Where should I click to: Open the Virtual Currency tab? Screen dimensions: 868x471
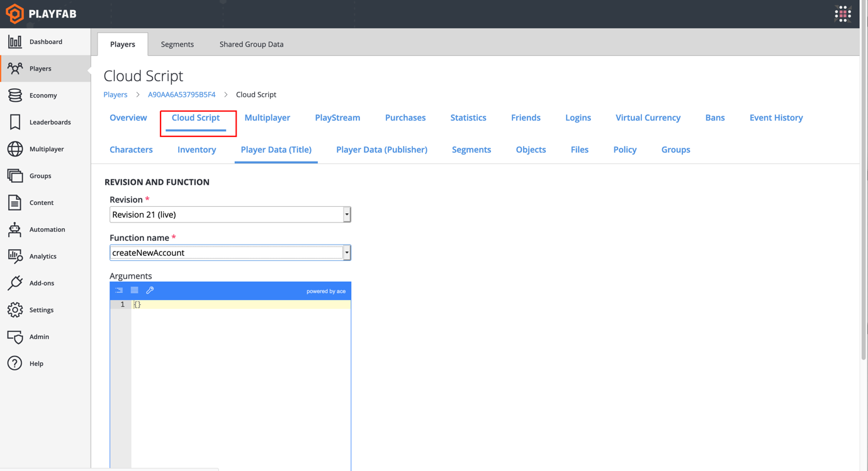coord(648,118)
